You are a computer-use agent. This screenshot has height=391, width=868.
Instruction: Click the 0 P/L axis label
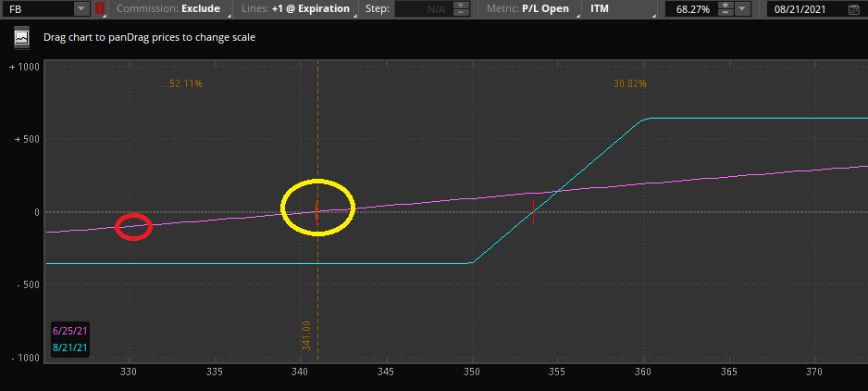36,212
